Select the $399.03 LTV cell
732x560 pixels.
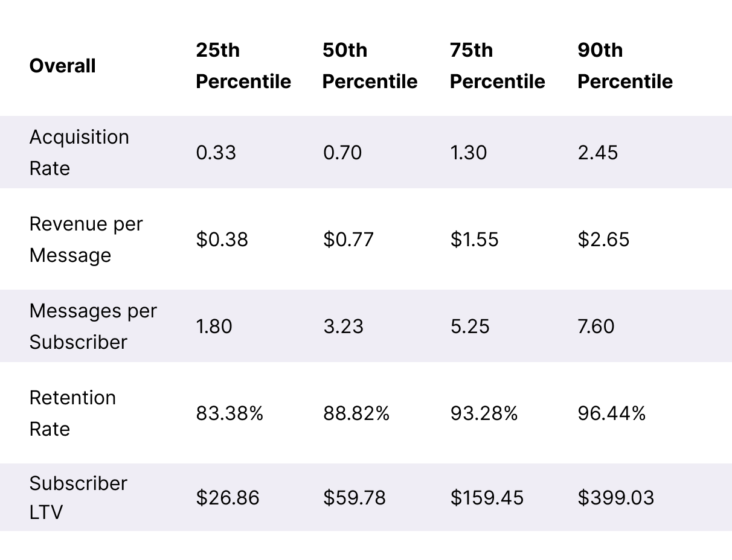click(x=615, y=498)
